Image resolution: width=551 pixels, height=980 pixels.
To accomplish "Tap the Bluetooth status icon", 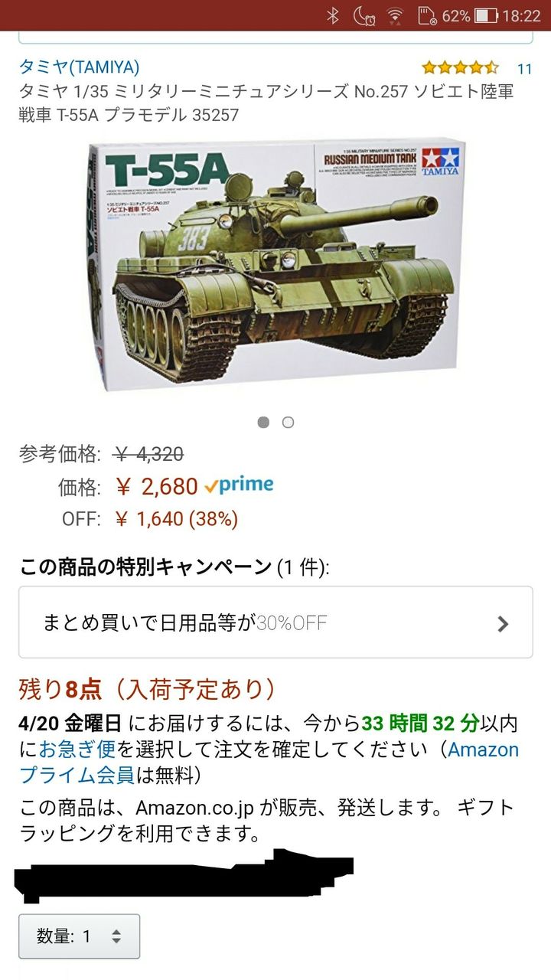I will tap(333, 15).
